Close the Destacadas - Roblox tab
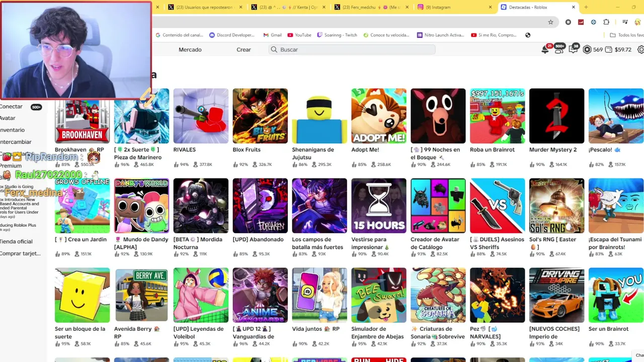 [x=574, y=7]
